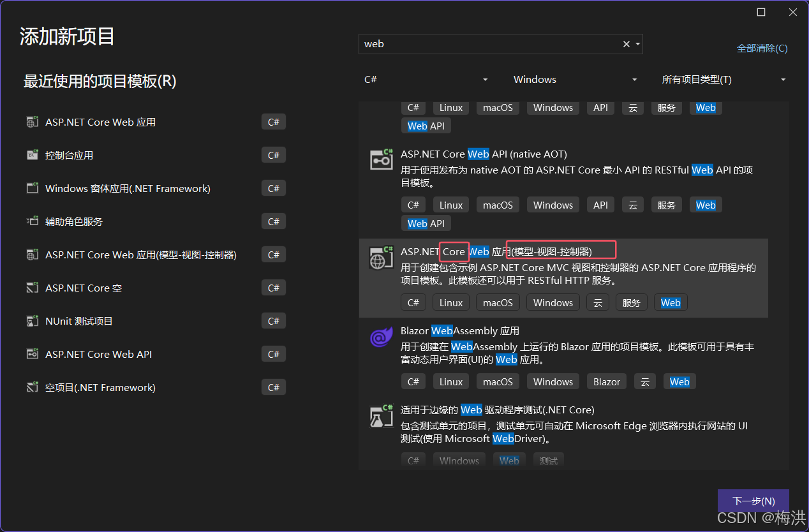809x532 pixels.
Task: Click the C# badge beside 控制台应用
Action: point(274,155)
